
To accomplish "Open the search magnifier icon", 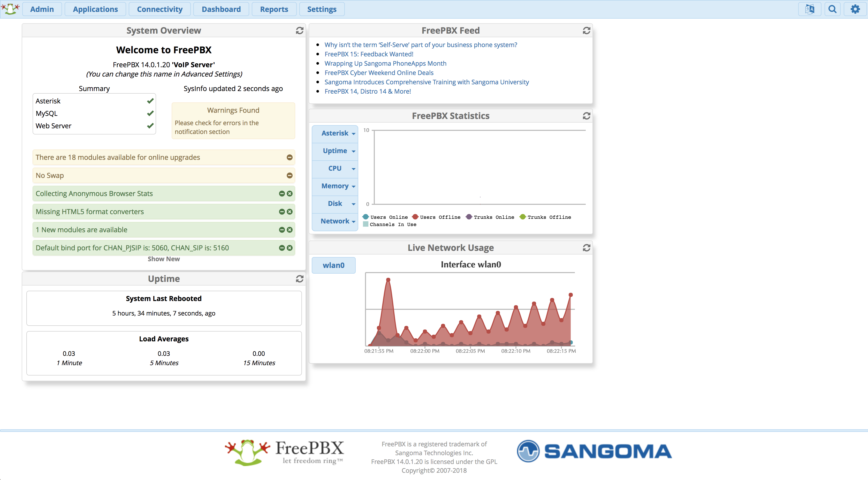I will pyautogui.click(x=832, y=9).
